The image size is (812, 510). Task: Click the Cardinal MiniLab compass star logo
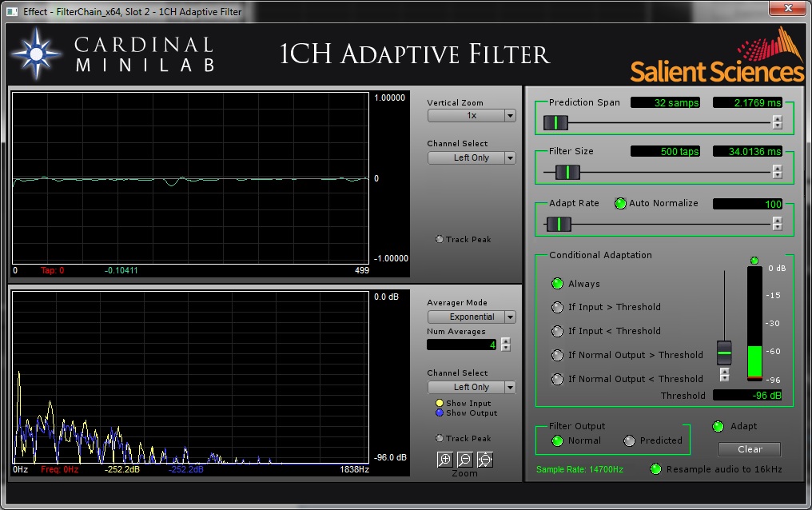(x=36, y=54)
